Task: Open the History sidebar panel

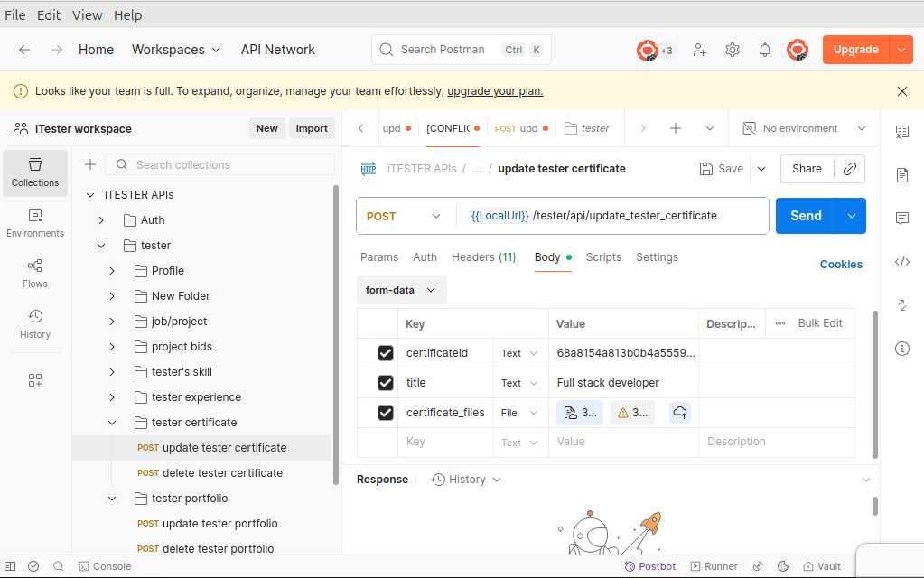Action: click(x=35, y=323)
